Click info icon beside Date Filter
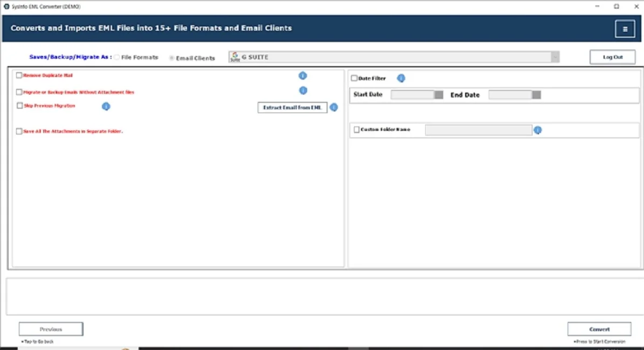The height and width of the screenshot is (350, 644). pos(401,78)
